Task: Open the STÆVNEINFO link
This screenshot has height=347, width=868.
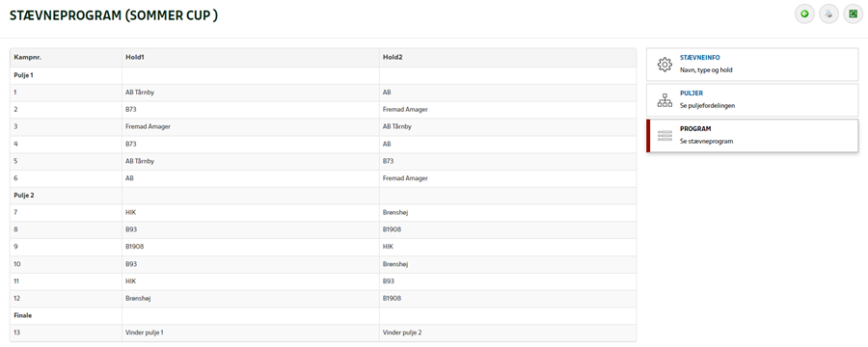Action: pos(700,58)
